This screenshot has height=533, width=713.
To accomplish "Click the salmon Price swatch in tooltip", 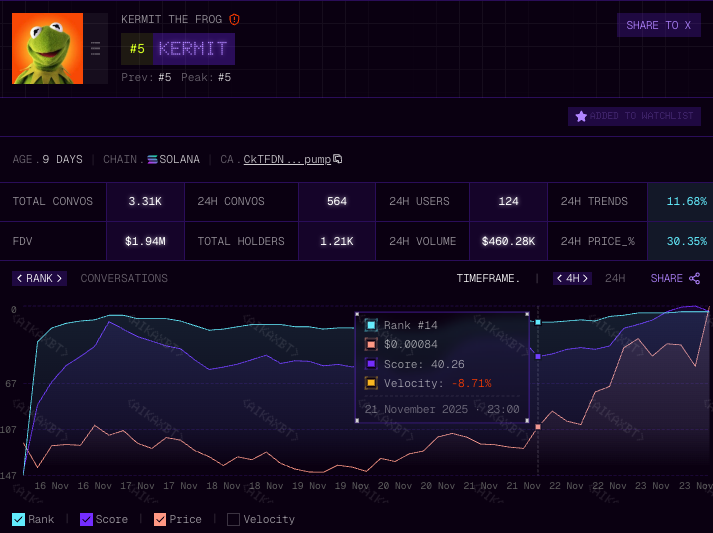I will [371, 344].
